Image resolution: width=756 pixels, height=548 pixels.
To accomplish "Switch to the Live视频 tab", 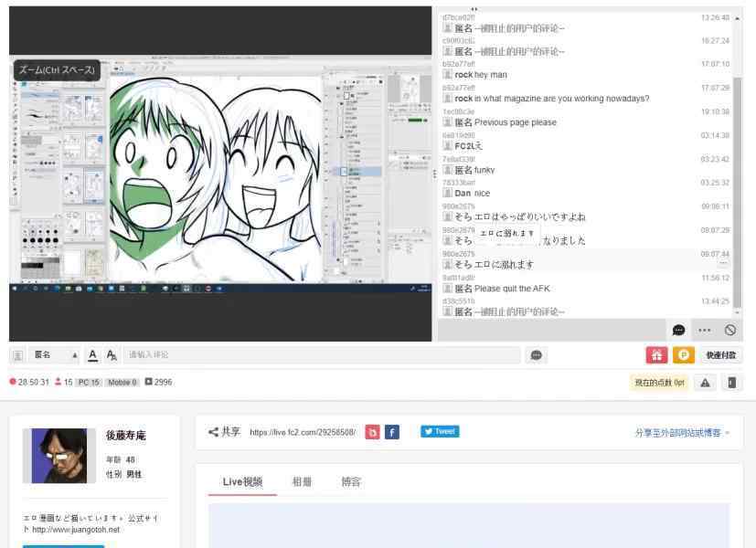I will point(242,481).
